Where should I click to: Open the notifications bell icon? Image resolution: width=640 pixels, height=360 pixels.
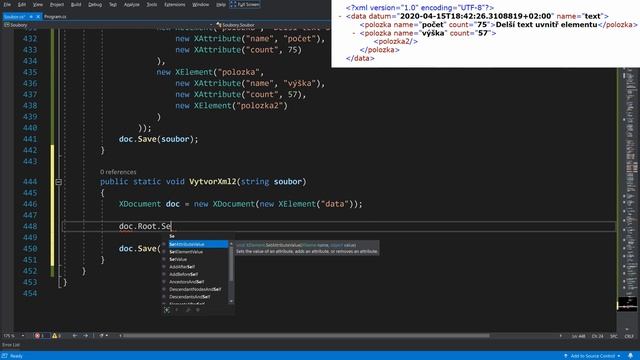pos(631,356)
